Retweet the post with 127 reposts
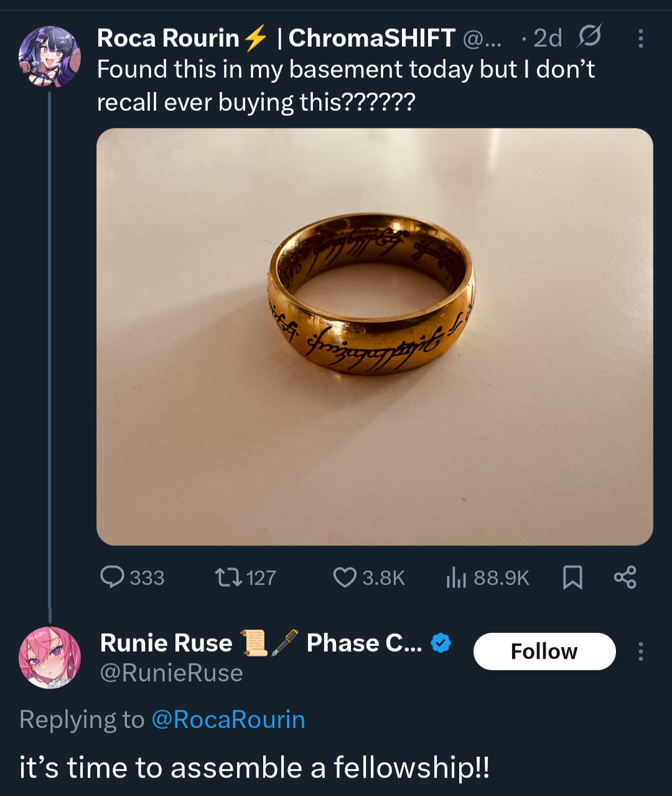The height and width of the screenshot is (796, 672). point(245,578)
